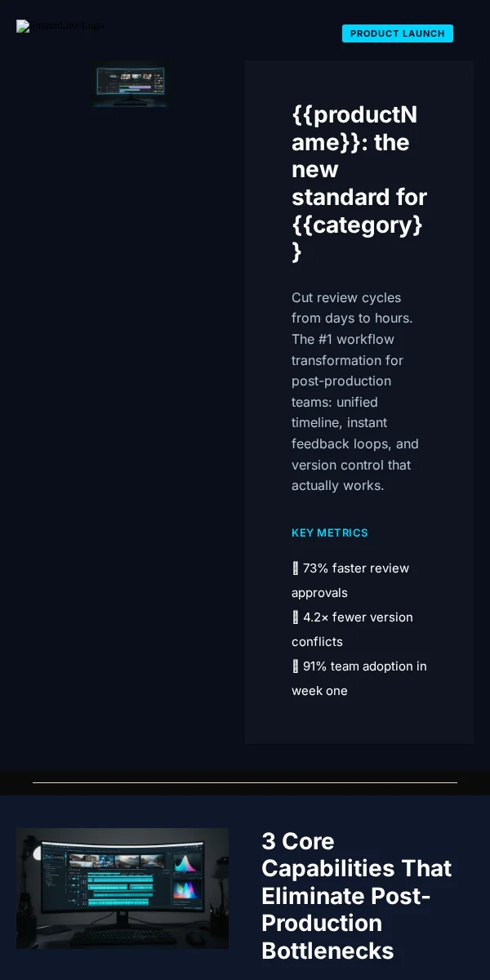Click the icon beside 4.2× fewer version
This screenshot has height=980, width=490.
pyautogui.click(x=296, y=617)
